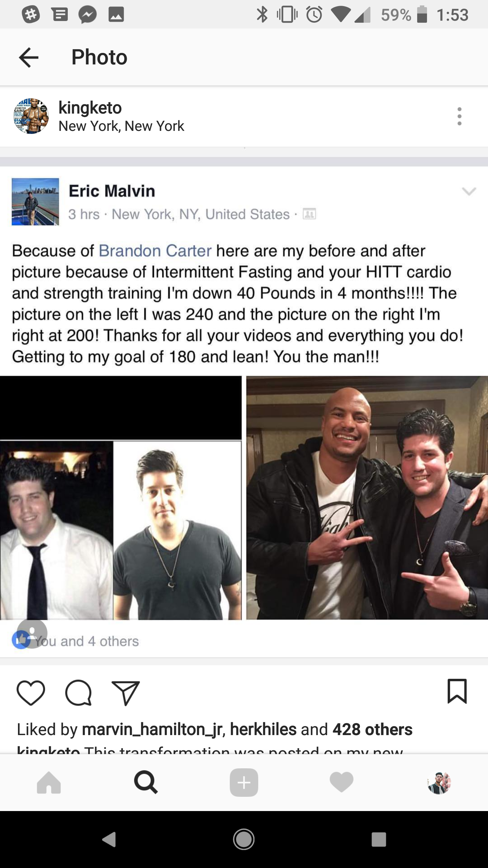
Task: Open the Search tab magnifier icon
Action: tap(146, 783)
